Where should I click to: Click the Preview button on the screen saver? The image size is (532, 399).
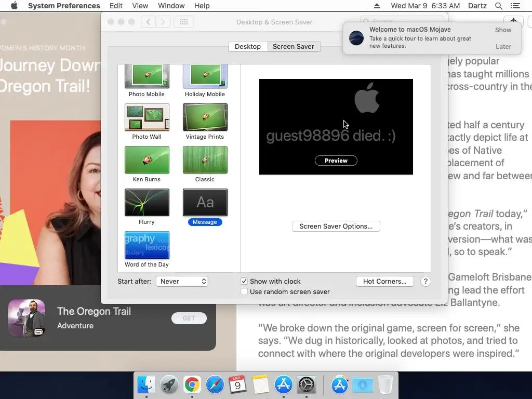336,161
